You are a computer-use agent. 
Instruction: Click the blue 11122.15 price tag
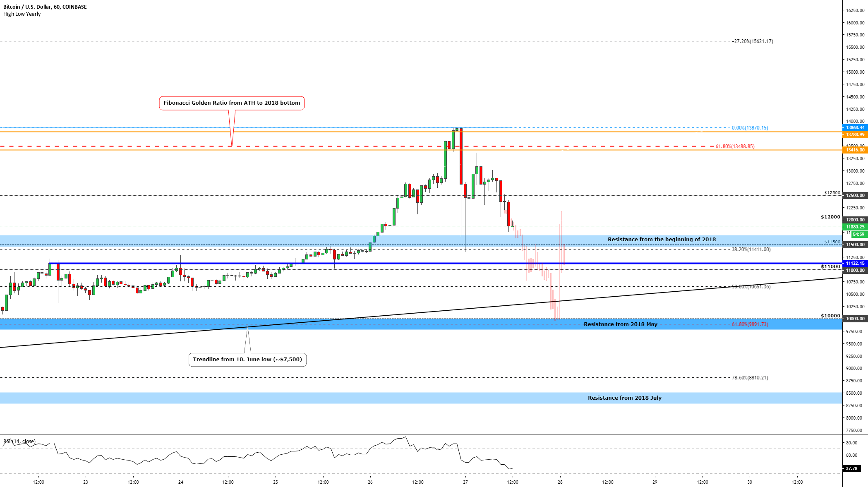coord(855,263)
